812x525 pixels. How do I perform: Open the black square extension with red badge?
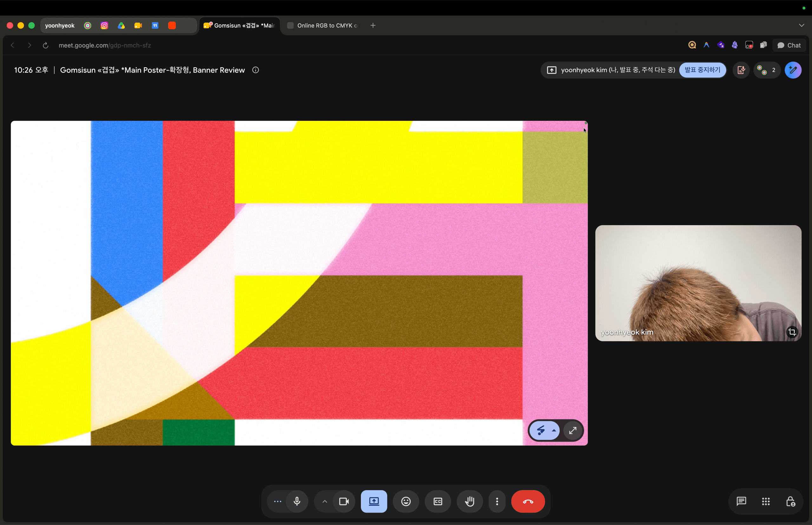[749, 45]
